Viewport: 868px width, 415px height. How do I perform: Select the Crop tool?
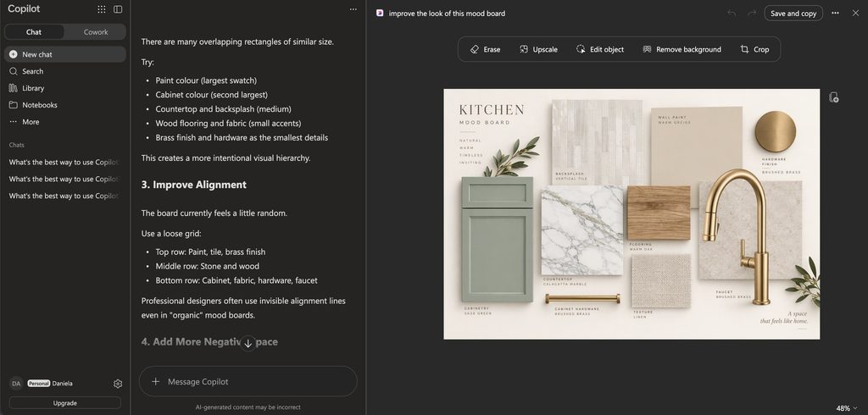754,49
